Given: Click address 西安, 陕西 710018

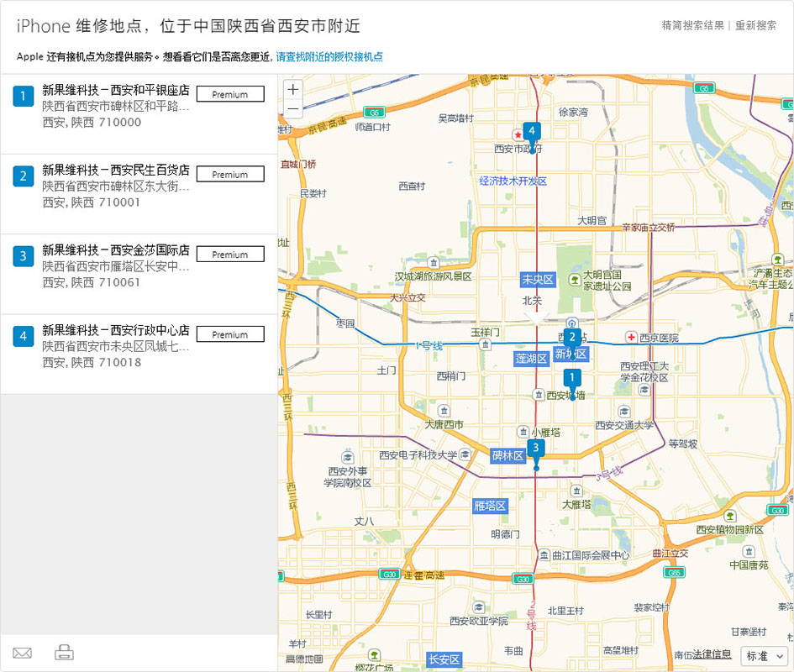Looking at the screenshot, I should pos(92,363).
